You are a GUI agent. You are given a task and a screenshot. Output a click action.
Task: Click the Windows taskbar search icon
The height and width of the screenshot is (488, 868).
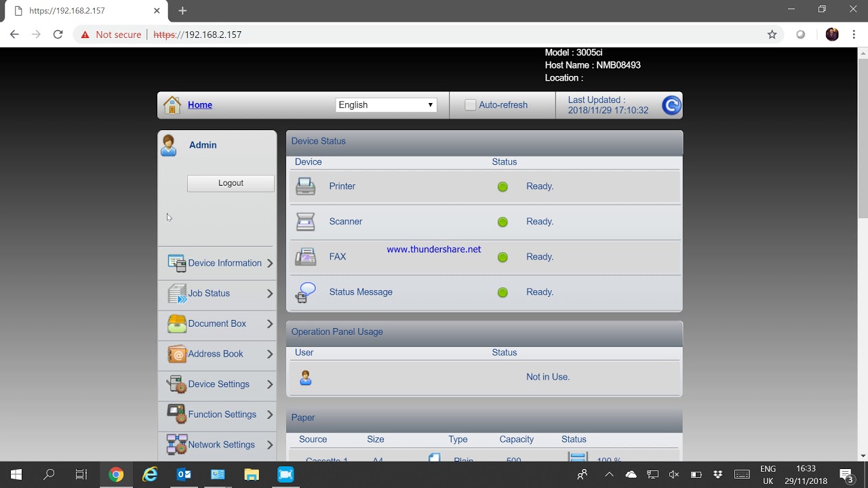[49, 474]
